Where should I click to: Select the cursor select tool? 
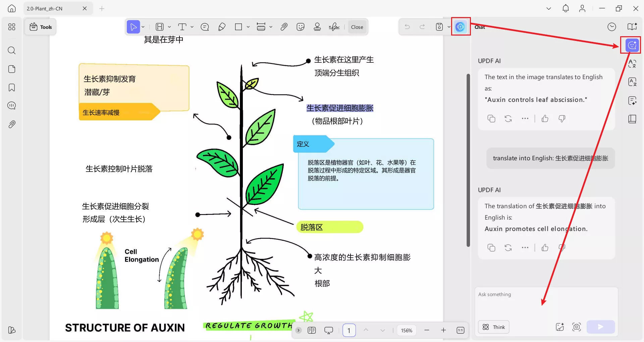133,27
